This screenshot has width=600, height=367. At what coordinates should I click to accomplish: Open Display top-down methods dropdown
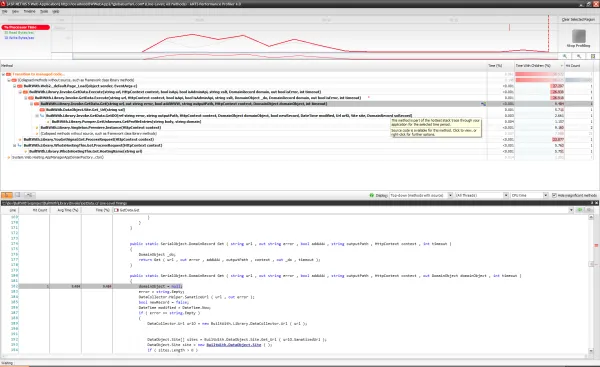421,195
